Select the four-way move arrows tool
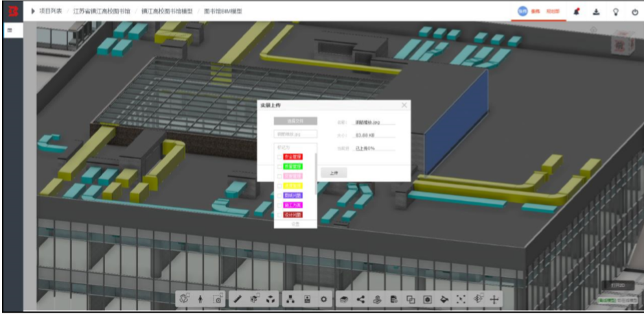 (x=494, y=299)
